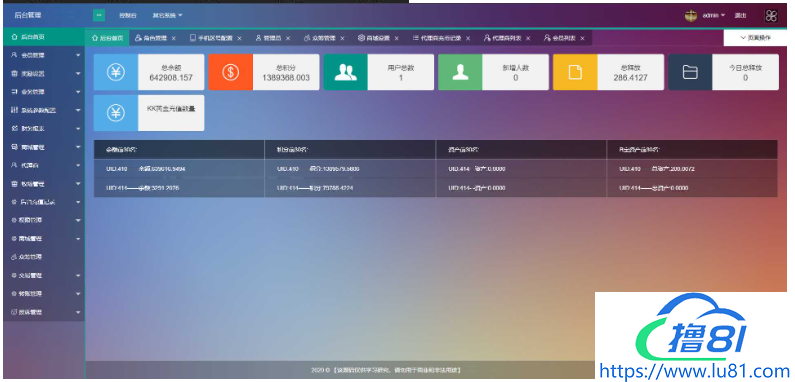Close the 代理商列表 tab

[x=528, y=38]
